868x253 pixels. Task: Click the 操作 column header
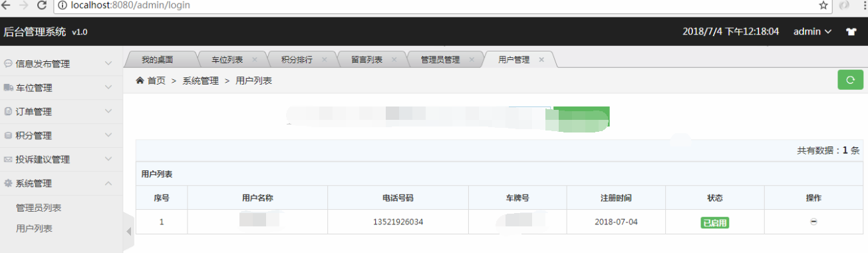point(813,198)
